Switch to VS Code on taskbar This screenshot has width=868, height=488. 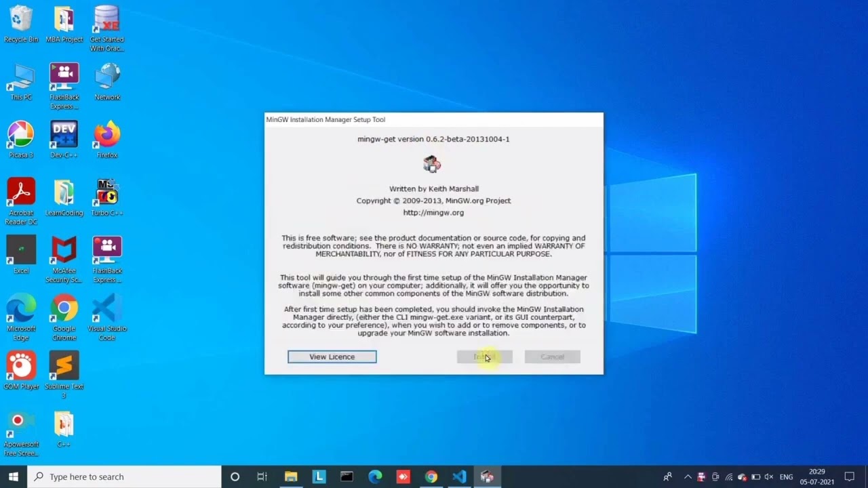click(x=459, y=476)
